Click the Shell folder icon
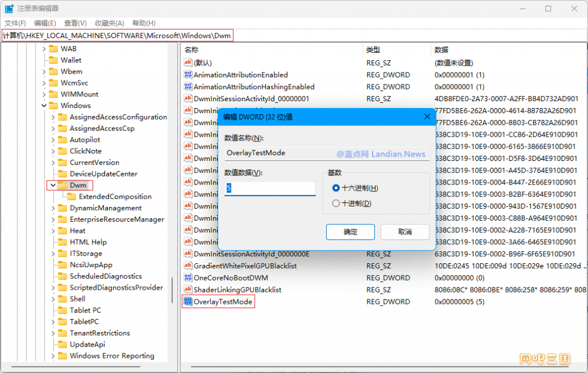This screenshot has height=373, width=588. point(63,299)
